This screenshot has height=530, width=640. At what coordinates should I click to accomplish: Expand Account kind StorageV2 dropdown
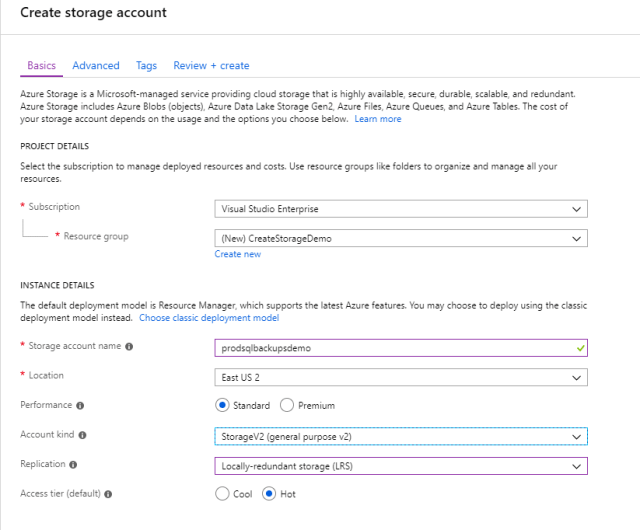[x=401, y=436]
